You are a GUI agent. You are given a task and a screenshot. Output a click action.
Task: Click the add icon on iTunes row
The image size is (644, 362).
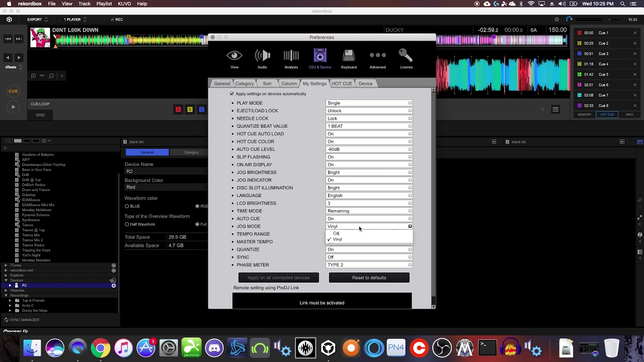(114, 265)
